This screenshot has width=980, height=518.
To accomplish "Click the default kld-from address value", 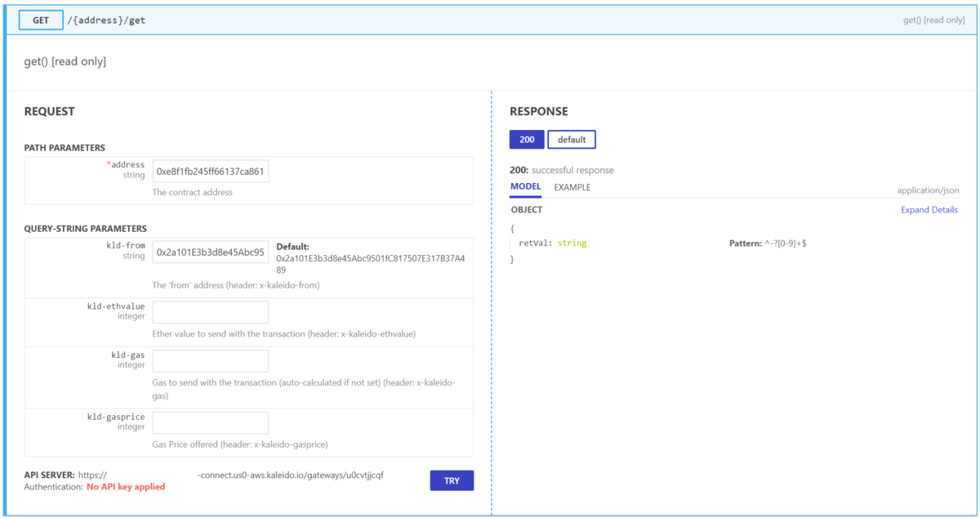I will point(371,264).
